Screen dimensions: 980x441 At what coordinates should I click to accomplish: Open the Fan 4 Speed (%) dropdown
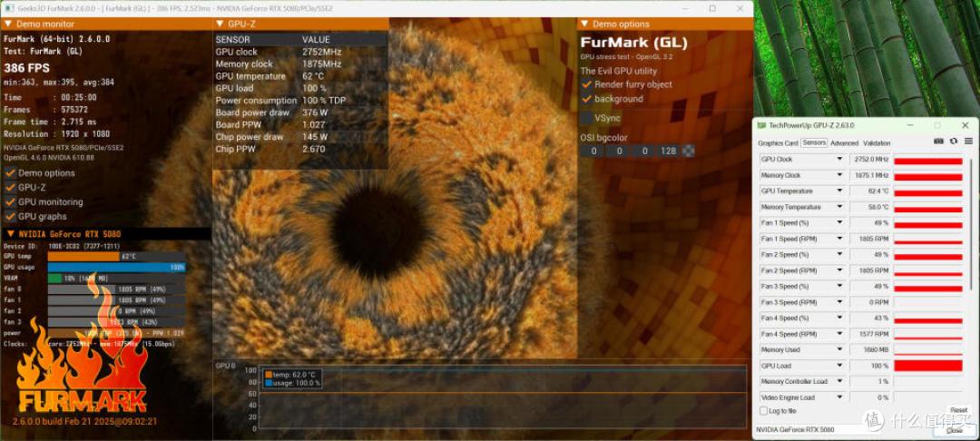tap(840, 318)
